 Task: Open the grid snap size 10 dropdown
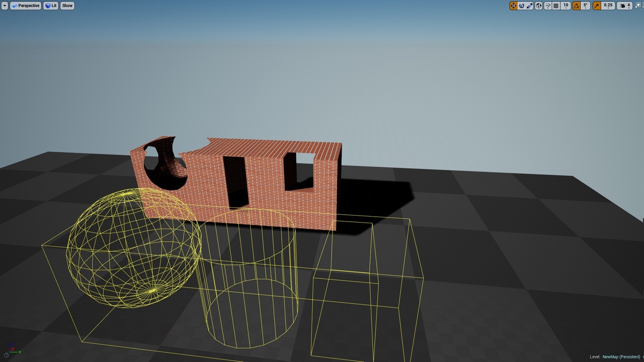tap(566, 6)
